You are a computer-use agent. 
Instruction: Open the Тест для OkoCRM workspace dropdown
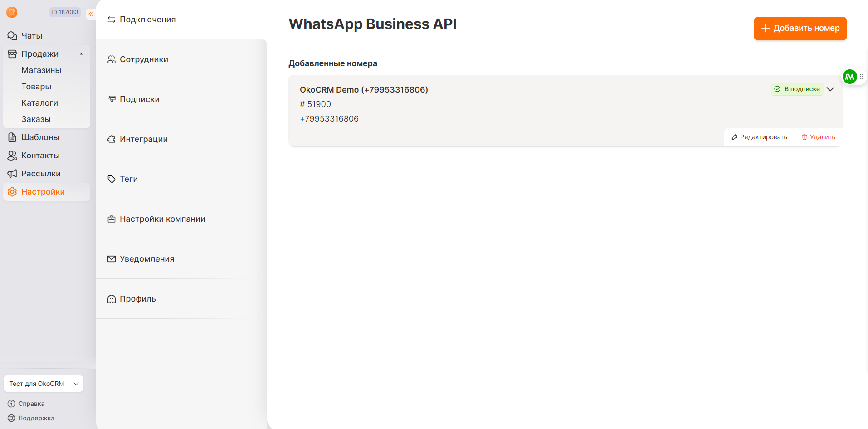click(x=44, y=384)
